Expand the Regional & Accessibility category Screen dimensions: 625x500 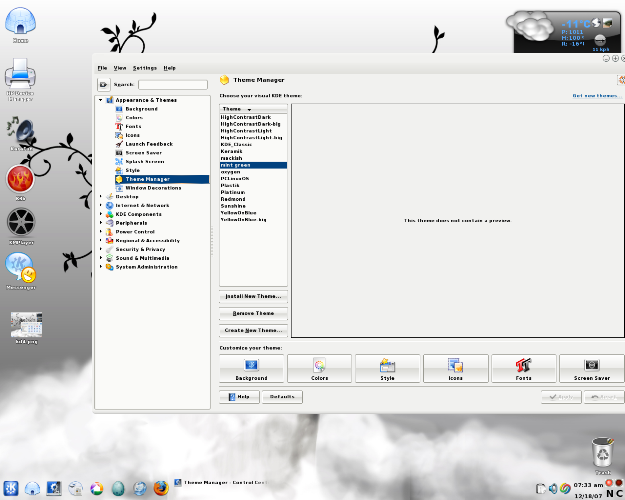[100, 240]
